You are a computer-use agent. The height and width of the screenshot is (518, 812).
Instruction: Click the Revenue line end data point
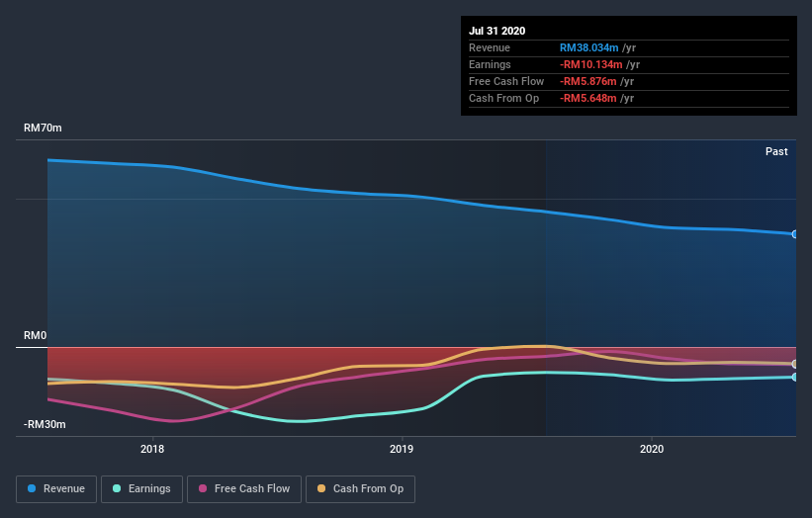[794, 234]
